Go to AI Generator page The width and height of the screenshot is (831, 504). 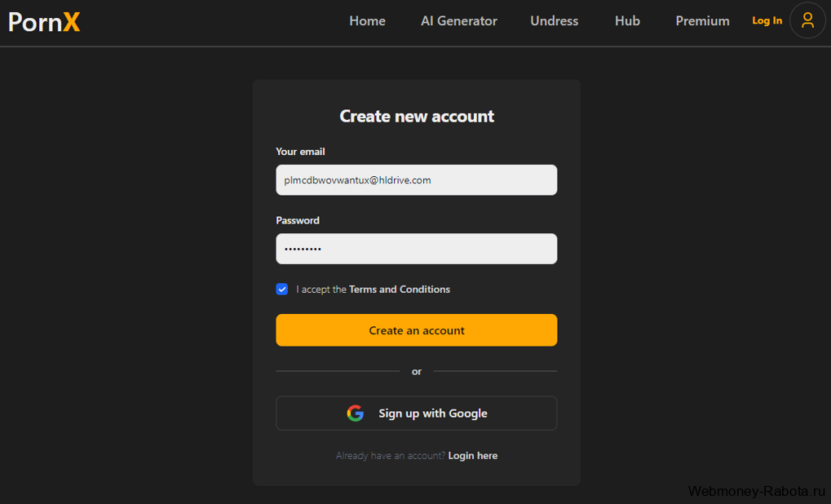(x=459, y=20)
